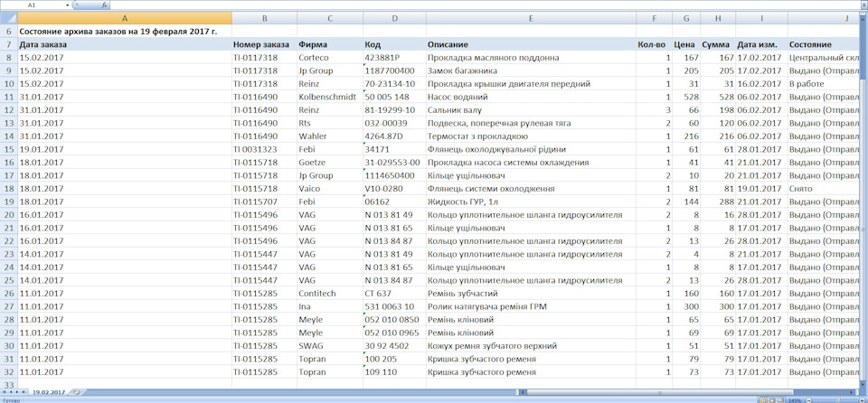The image size is (868, 403).
Task: Click the 'Насос водяний' description cell
Action: pos(531,97)
